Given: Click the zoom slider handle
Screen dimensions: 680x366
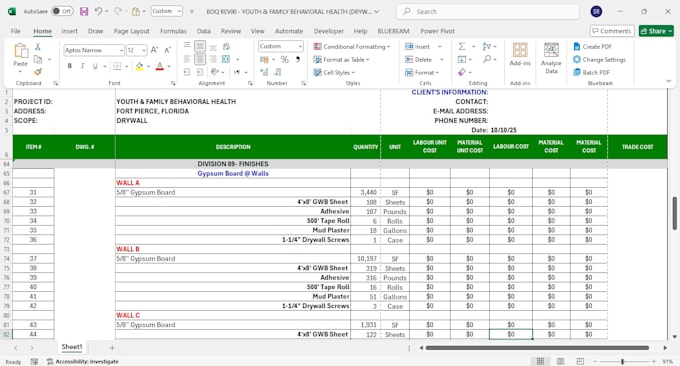Looking at the screenshot, I should click(x=622, y=361).
